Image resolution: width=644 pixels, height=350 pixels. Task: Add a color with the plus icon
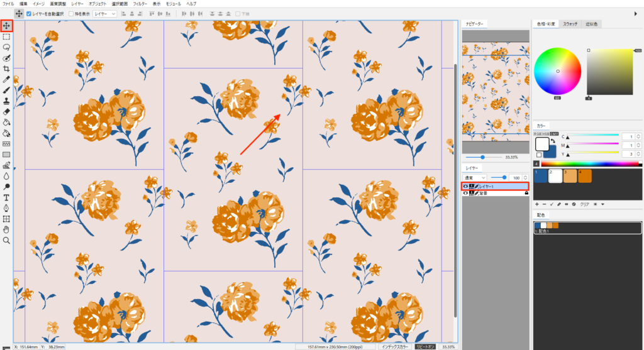537,204
